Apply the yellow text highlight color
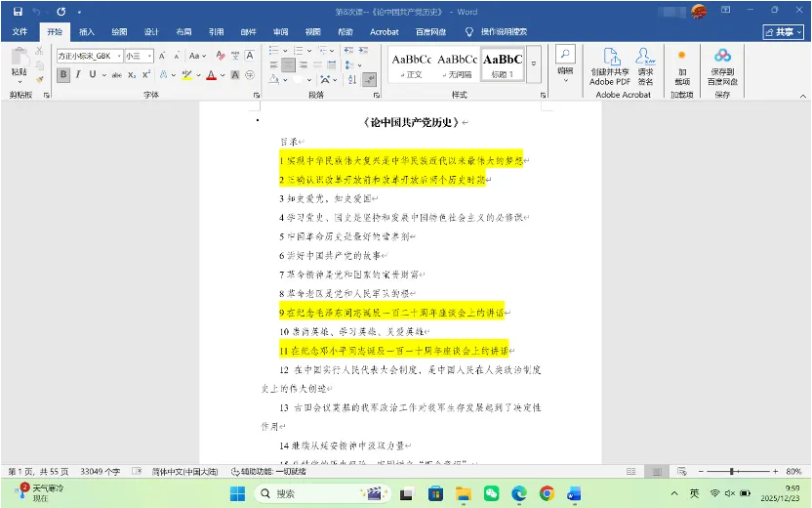 point(187,74)
